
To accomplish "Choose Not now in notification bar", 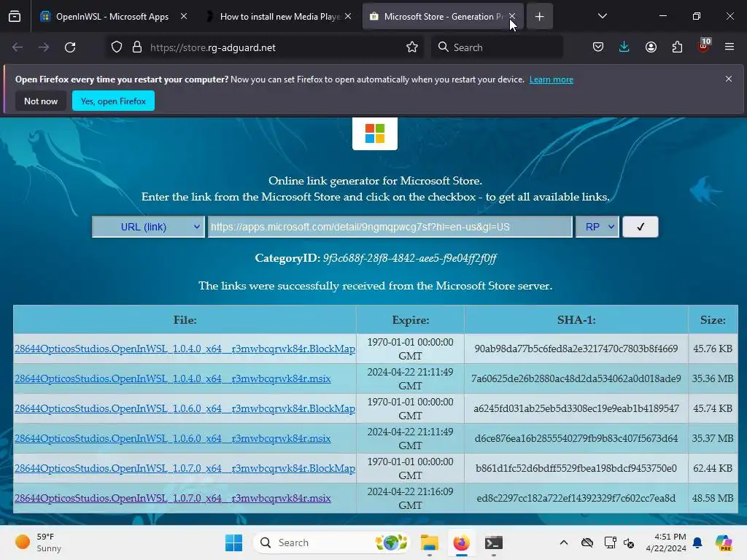I will pos(41,101).
